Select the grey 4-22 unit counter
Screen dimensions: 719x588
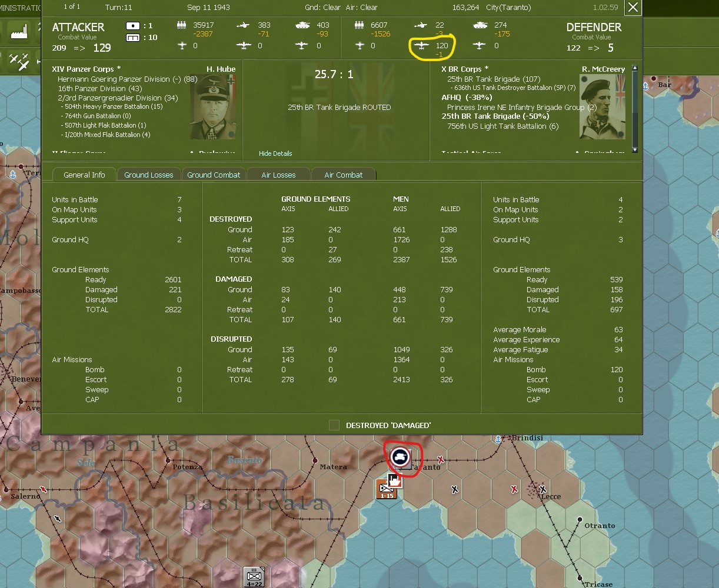click(x=254, y=577)
